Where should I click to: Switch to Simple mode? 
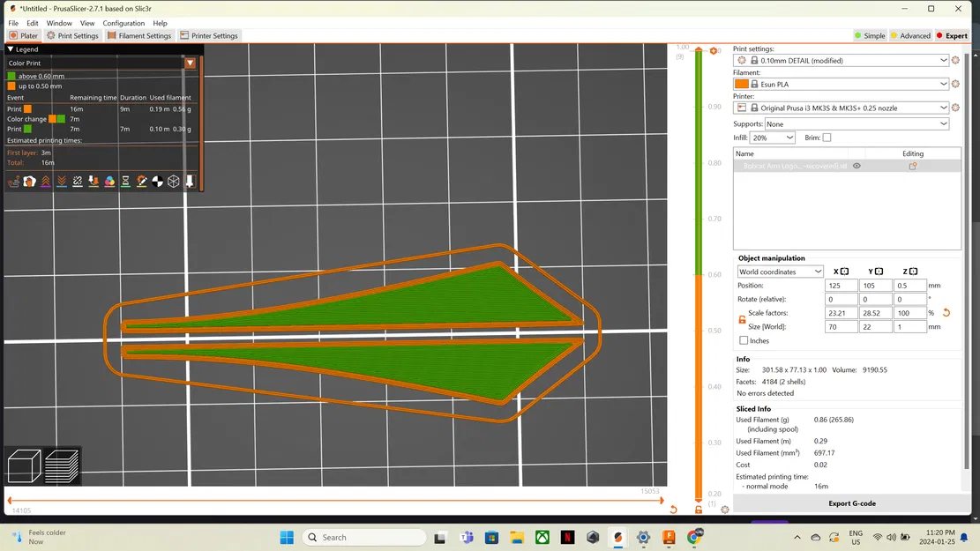870,35
